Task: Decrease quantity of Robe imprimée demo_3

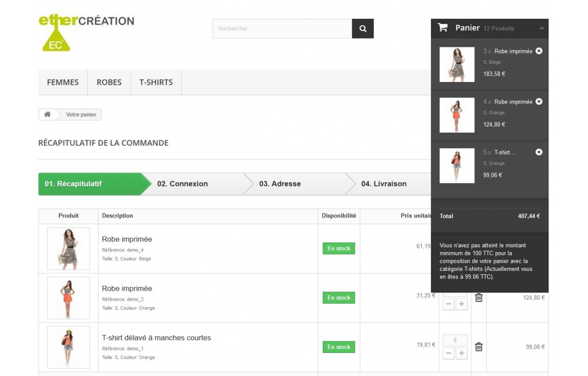Action: [x=449, y=304]
